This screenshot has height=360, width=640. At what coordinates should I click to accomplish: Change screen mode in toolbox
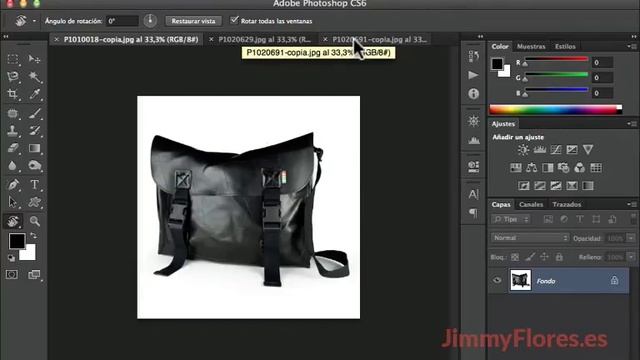pyautogui.click(x=34, y=274)
